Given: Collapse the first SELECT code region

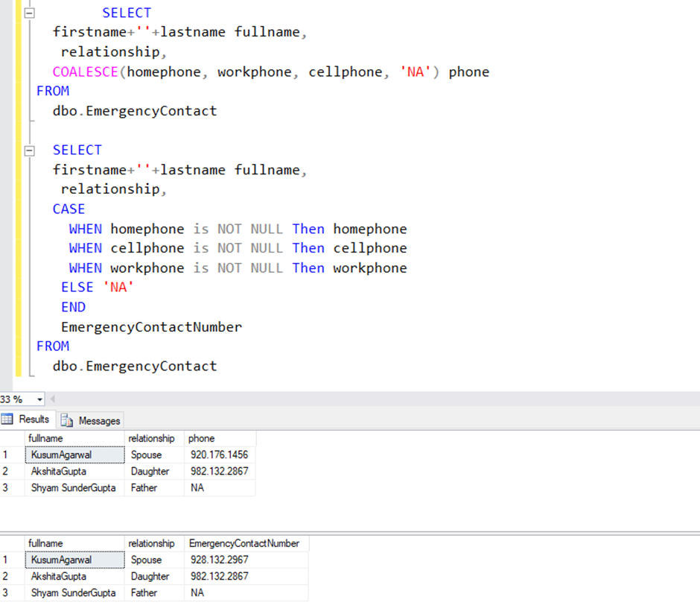Looking at the screenshot, I should (28, 12).
